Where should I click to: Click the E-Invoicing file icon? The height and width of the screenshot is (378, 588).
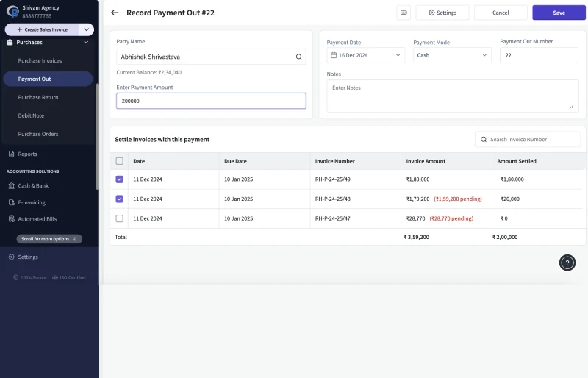click(12, 202)
